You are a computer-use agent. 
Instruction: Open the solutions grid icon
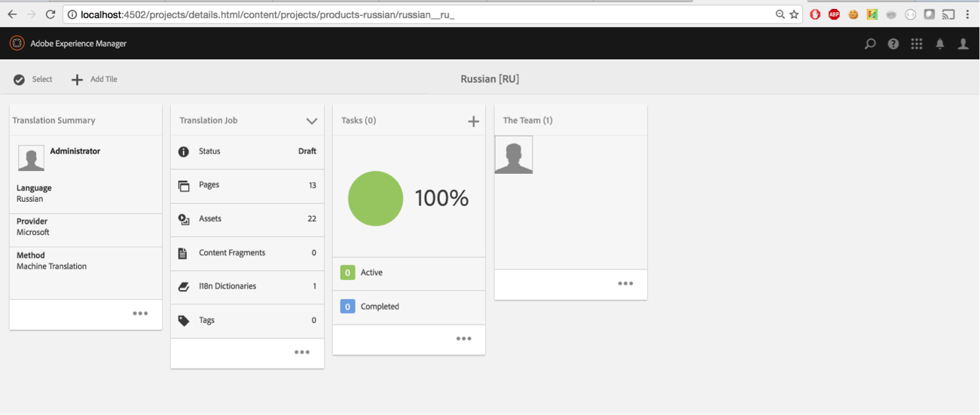click(x=917, y=44)
